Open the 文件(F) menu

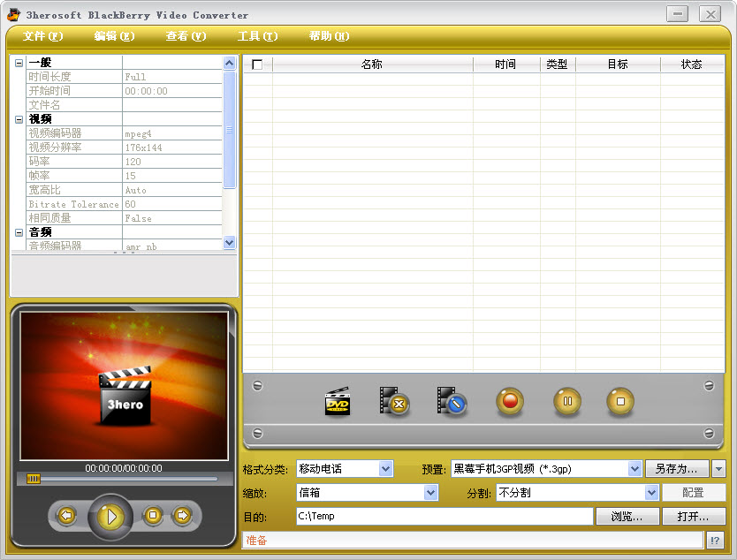[42, 36]
